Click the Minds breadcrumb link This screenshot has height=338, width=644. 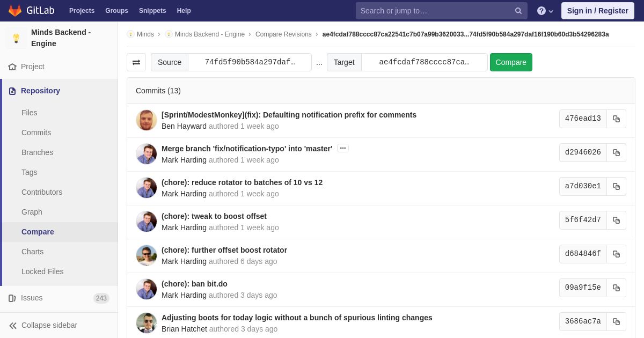[145, 34]
